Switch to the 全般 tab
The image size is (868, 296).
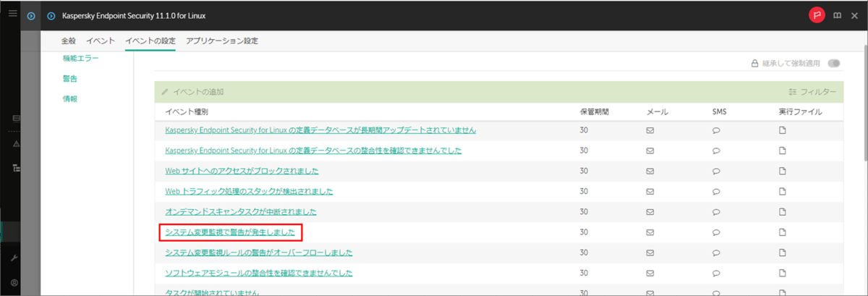click(69, 41)
